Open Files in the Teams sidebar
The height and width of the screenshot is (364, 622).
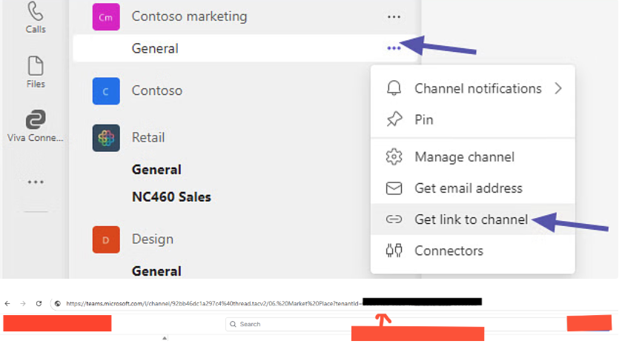(x=36, y=72)
